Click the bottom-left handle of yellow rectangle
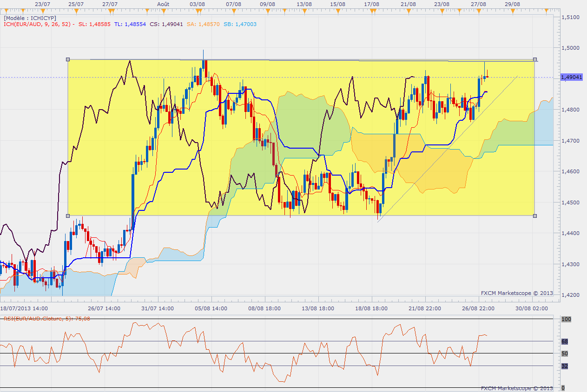Viewport: 587px width, 392px height. [68, 216]
